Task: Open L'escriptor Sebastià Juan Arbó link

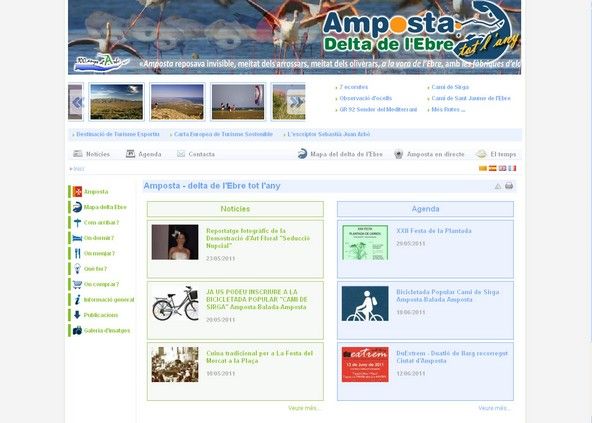Action: click(x=328, y=134)
